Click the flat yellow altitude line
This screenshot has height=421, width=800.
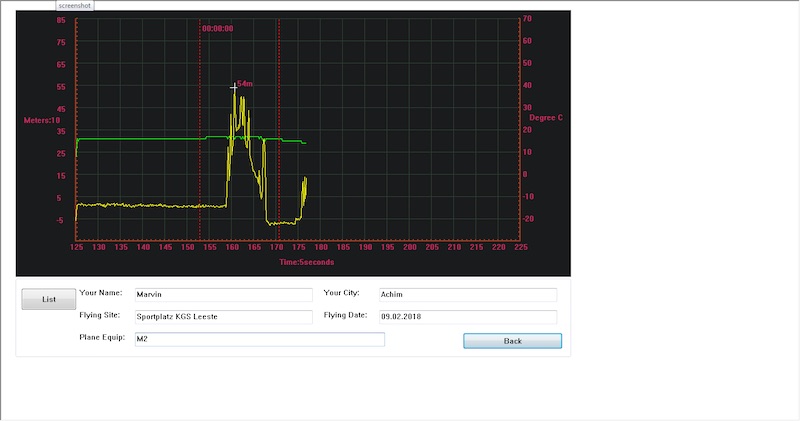pos(150,206)
